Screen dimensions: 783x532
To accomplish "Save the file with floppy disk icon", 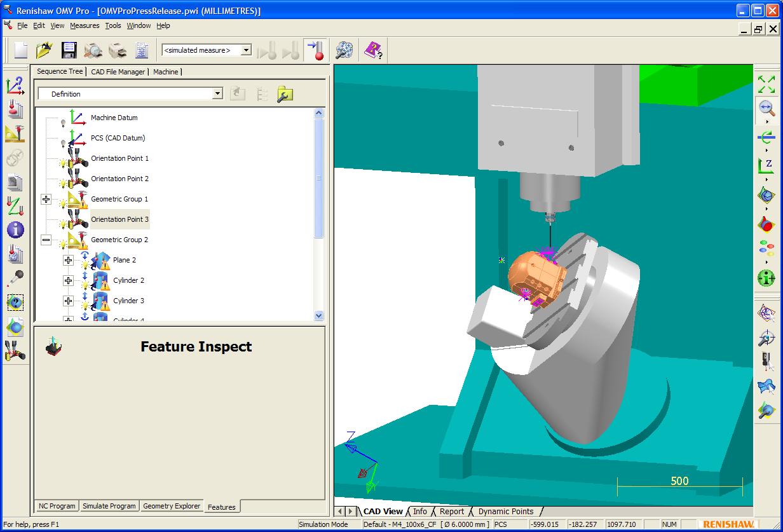I will 69,50.
